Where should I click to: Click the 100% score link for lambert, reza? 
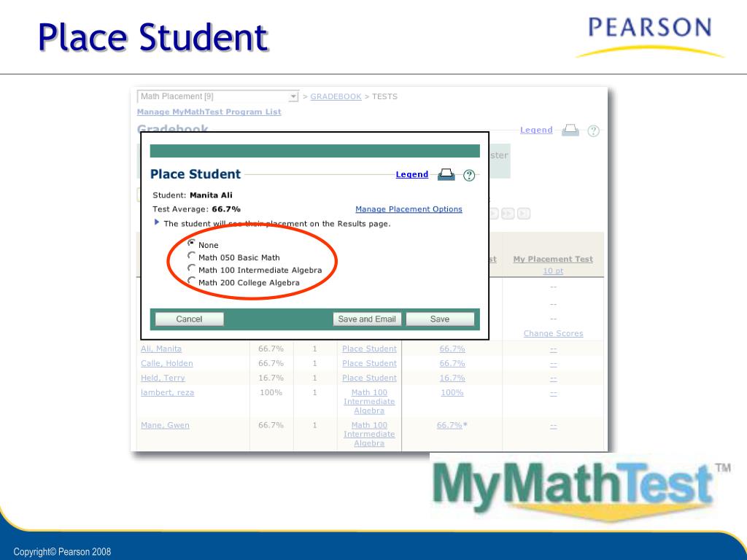click(452, 393)
